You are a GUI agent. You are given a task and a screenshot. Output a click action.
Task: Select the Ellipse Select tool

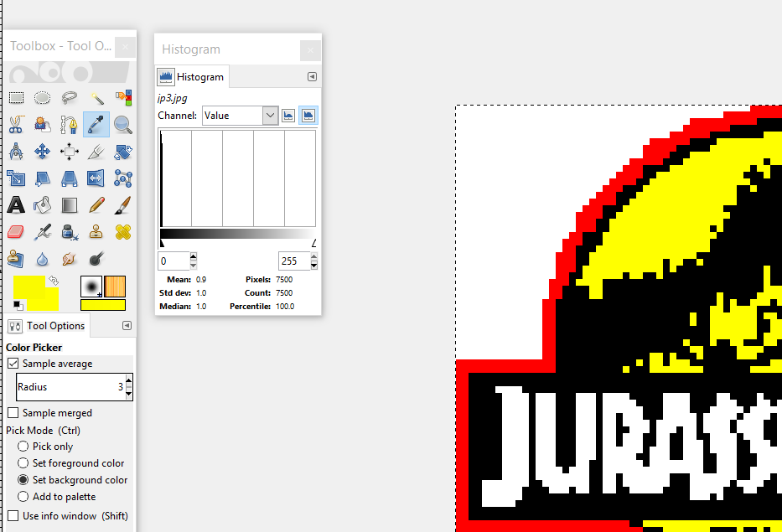43,97
